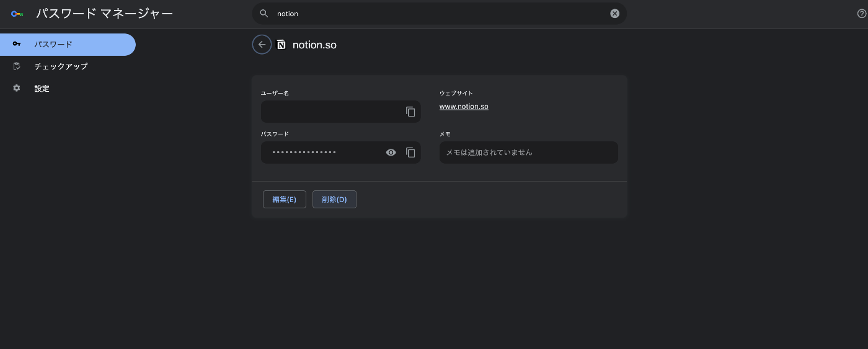868x349 pixels.
Task: Open the help question mark icon
Action: point(861,14)
